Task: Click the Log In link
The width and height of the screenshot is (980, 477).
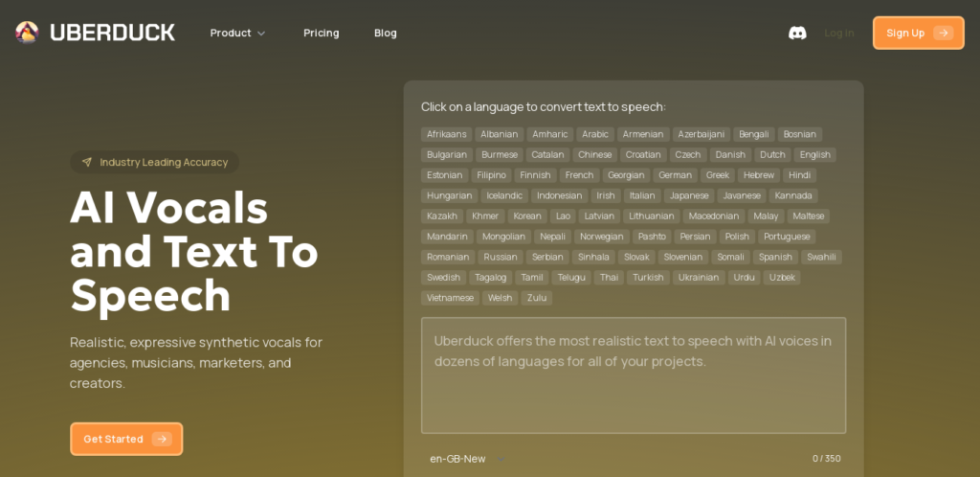Action: click(838, 33)
